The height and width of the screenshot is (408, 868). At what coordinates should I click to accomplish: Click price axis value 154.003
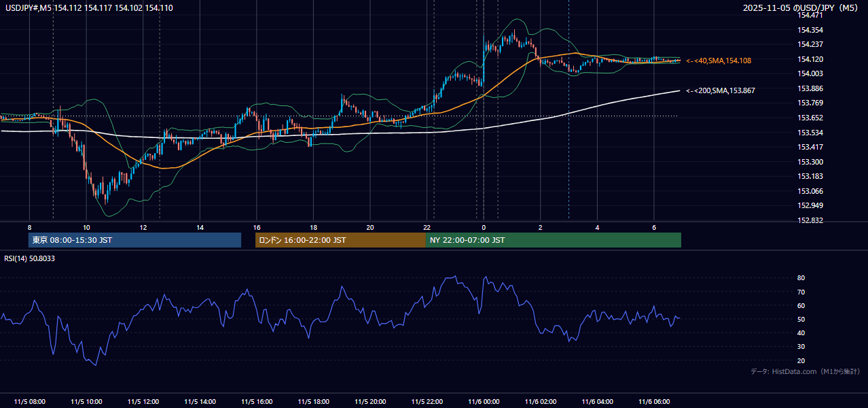810,73
